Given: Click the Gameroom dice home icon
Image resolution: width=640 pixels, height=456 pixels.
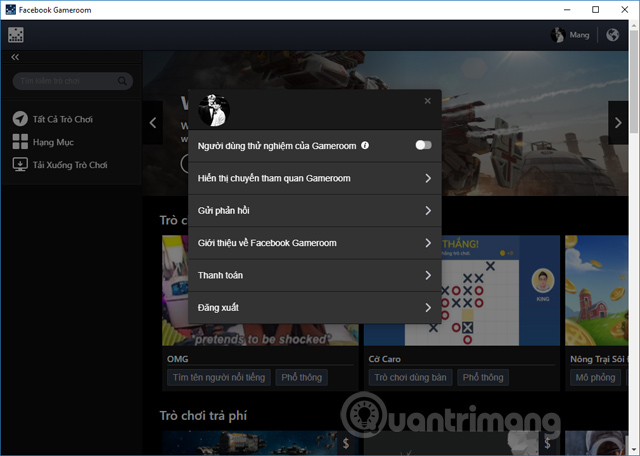Looking at the screenshot, I should click(16, 35).
